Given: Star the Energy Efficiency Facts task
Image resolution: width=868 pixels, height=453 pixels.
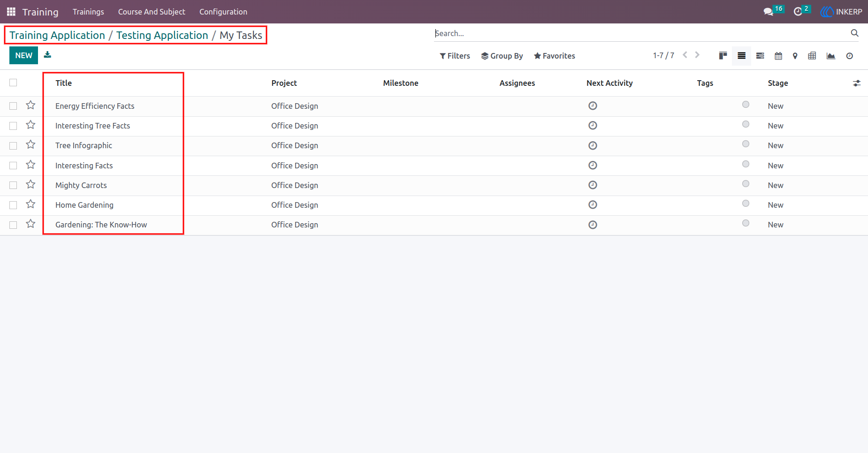Looking at the screenshot, I should tap(30, 105).
